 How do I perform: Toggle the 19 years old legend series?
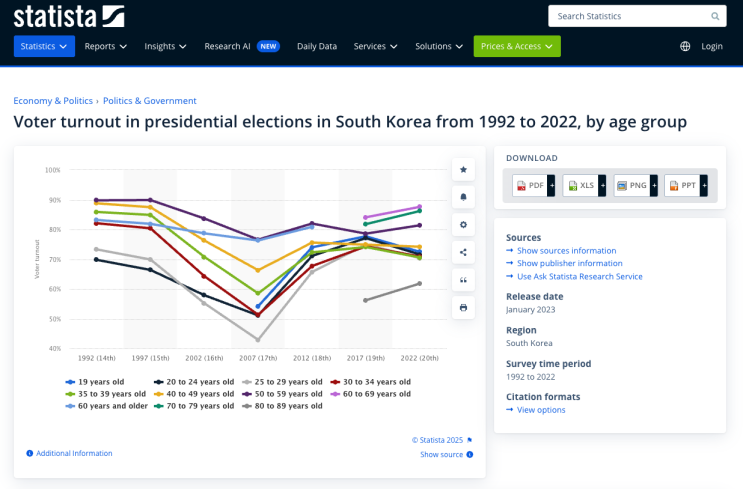pyautogui.click(x=95, y=382)
